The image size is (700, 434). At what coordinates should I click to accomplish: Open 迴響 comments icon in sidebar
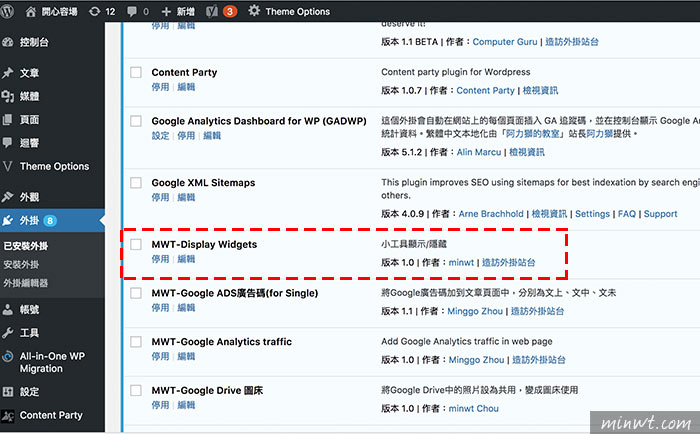(8, 143)
